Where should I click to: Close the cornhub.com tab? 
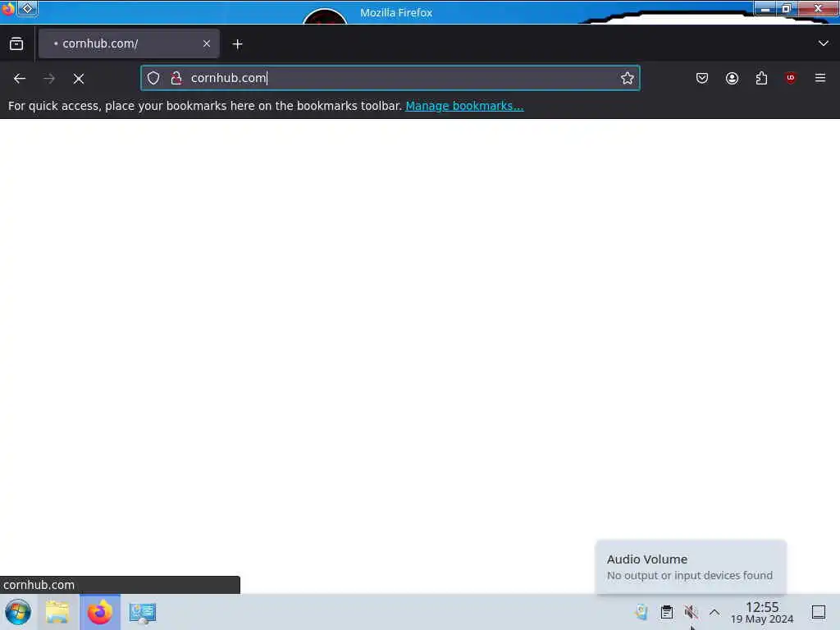pyautogui.click(x=207, y=44)
